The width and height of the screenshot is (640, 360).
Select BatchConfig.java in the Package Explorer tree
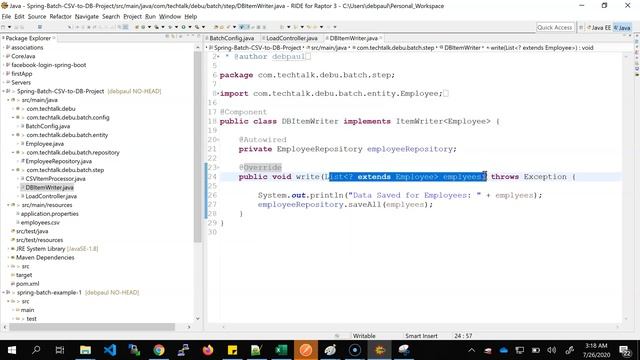point(47,126)
